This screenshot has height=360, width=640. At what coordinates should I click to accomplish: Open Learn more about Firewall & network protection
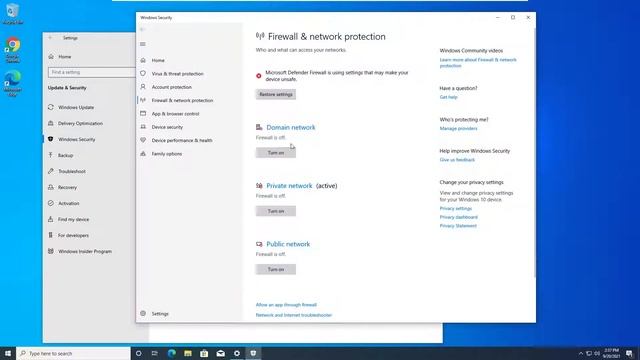(x=478, y=63)
